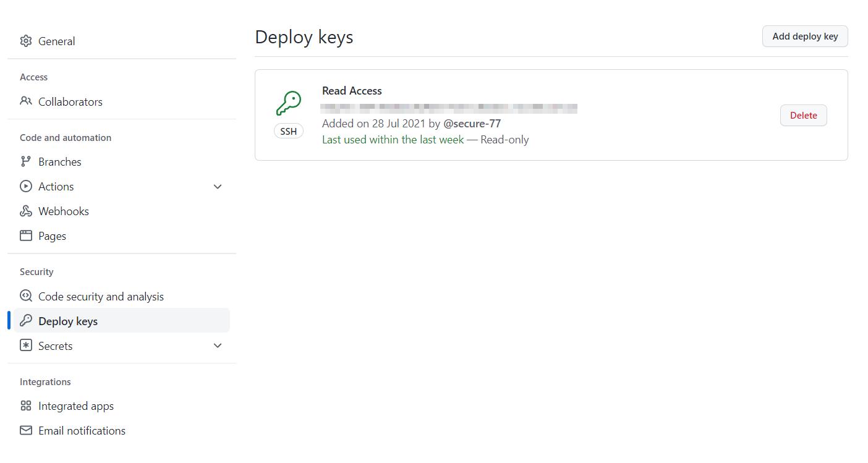
Task: Open the @secure-77 user profile link
Action: coord(472,124)
